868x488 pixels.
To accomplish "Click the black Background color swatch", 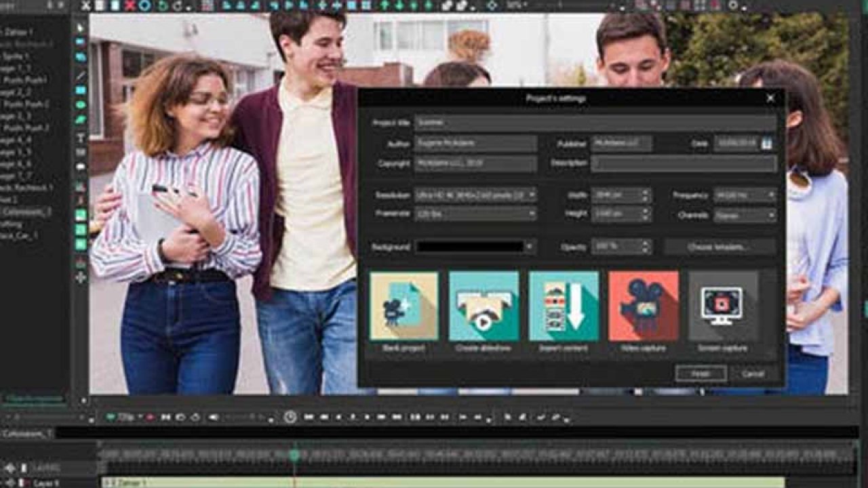I will [469, 247].
